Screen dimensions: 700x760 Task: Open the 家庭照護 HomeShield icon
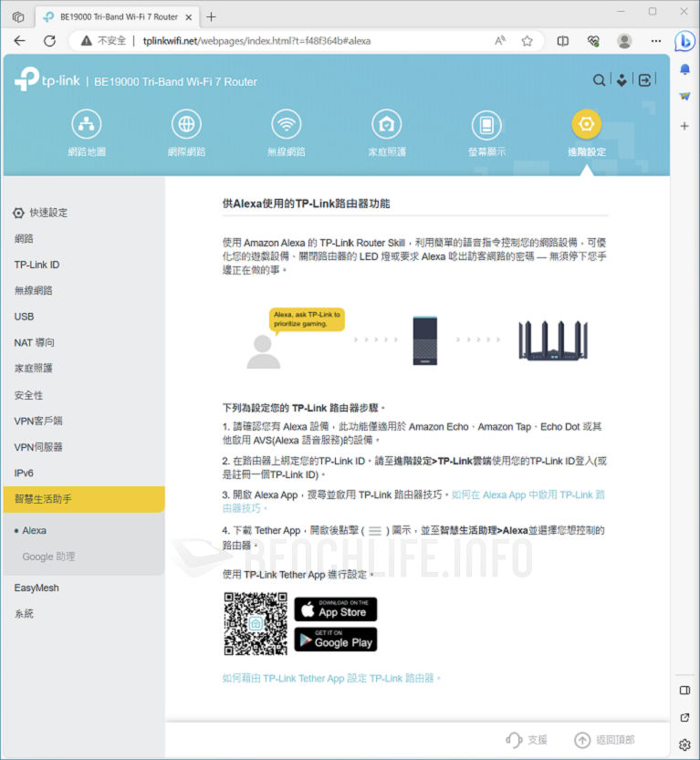386,124
